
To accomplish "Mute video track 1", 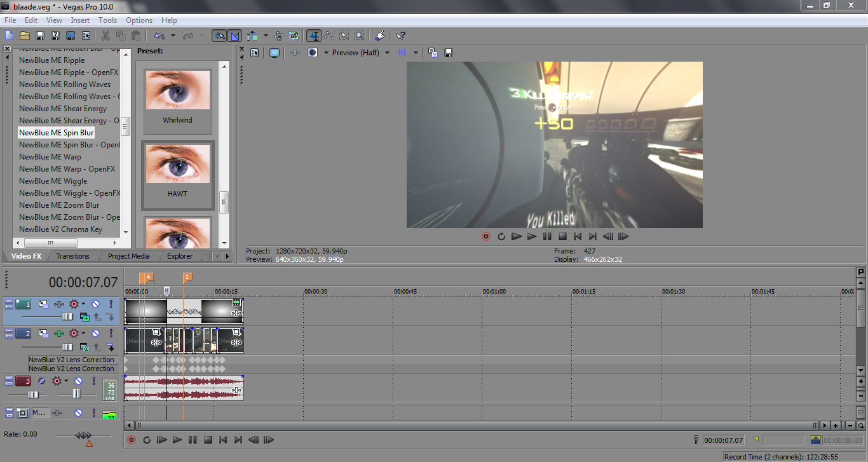I will pos(95,304).
